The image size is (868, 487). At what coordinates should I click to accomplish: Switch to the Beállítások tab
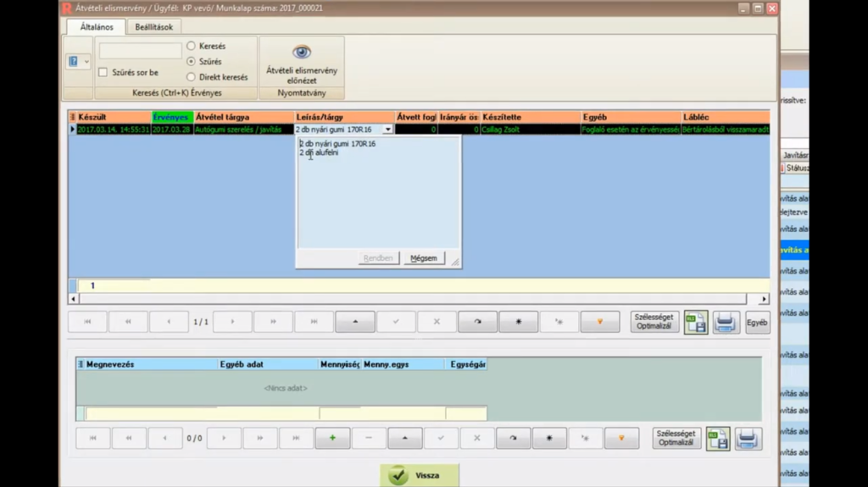[x=153, y=27]
